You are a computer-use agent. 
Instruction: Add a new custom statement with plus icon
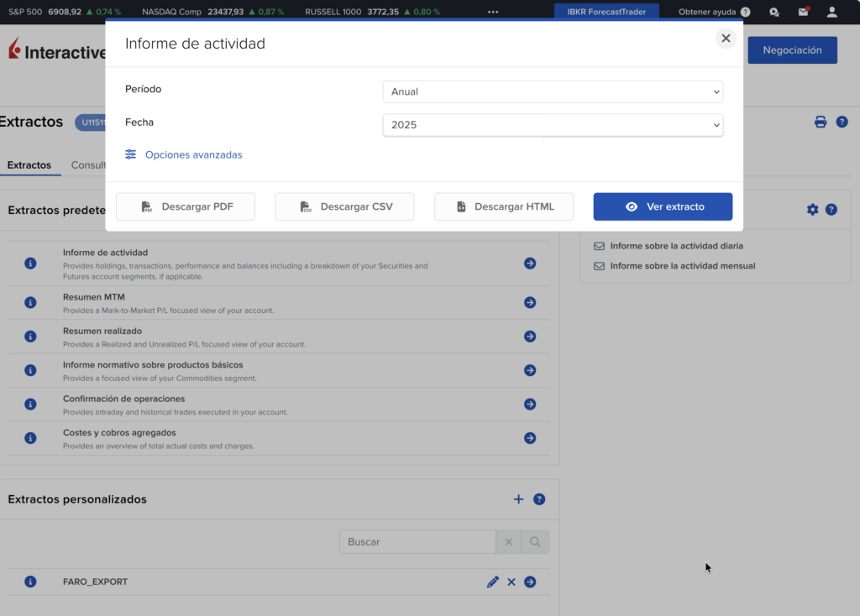(x=518, y=499)
